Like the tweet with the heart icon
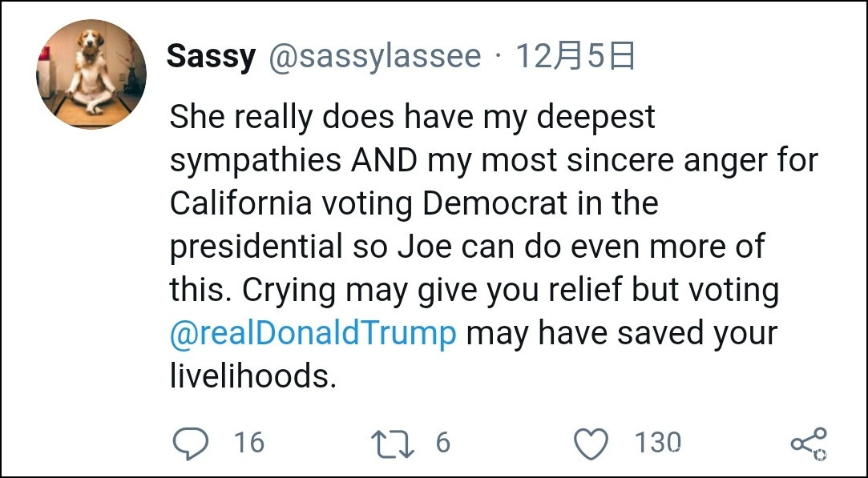The image size is (868, 478). point(593,444)
